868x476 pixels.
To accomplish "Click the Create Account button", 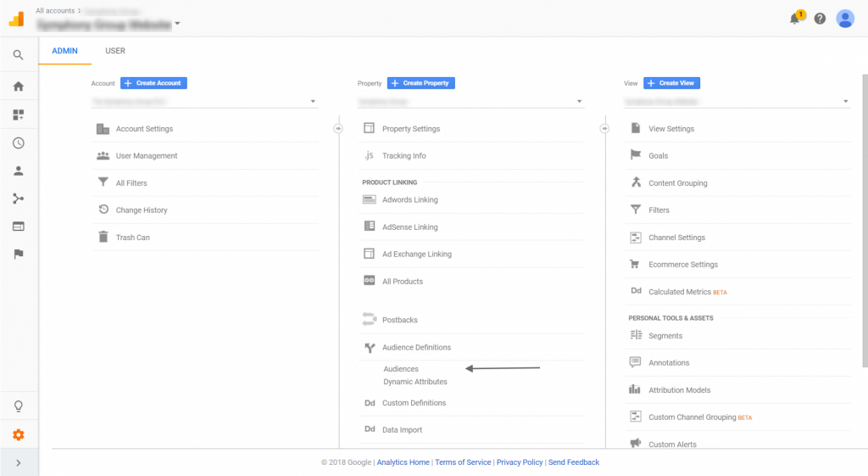I will click(153, 83).
